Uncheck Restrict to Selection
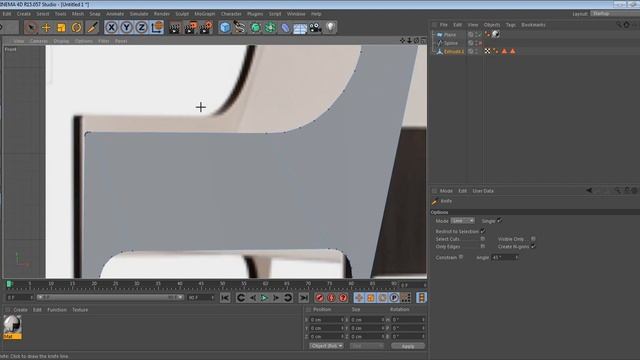Screen dimensions: 640x360 point(483,231)
